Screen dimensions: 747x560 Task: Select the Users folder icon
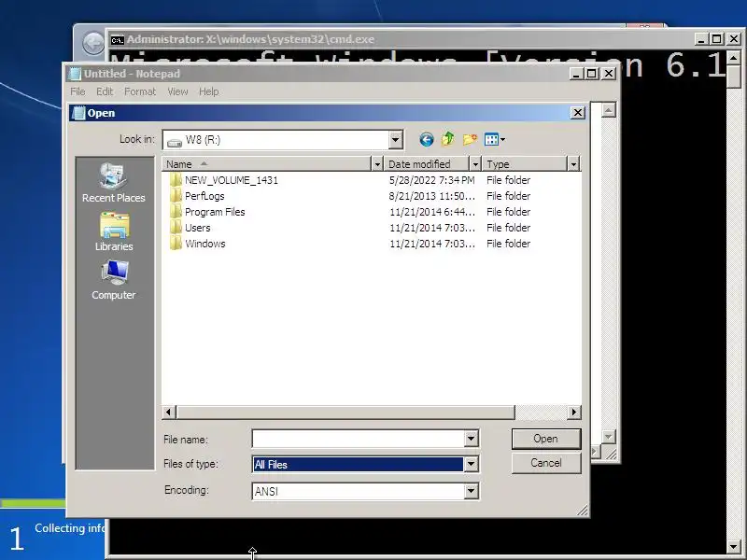176,228
